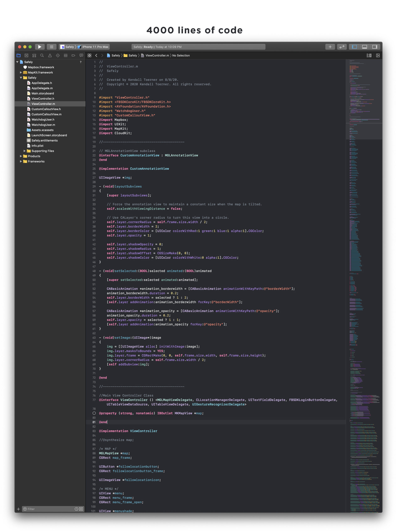The image size is (397, 532).
Task: Open the Debug navigator icon
Action: (66, 55)
